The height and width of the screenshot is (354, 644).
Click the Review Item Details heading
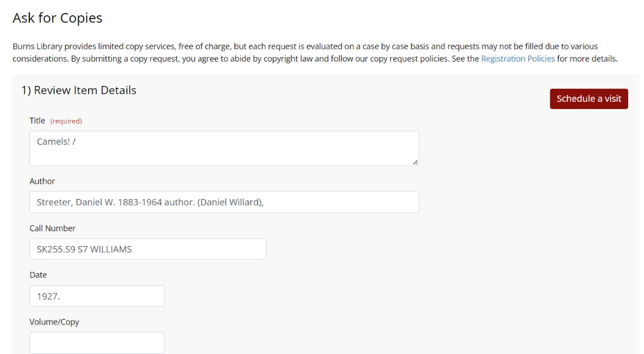pyautogui.click(x=79, y=90)
